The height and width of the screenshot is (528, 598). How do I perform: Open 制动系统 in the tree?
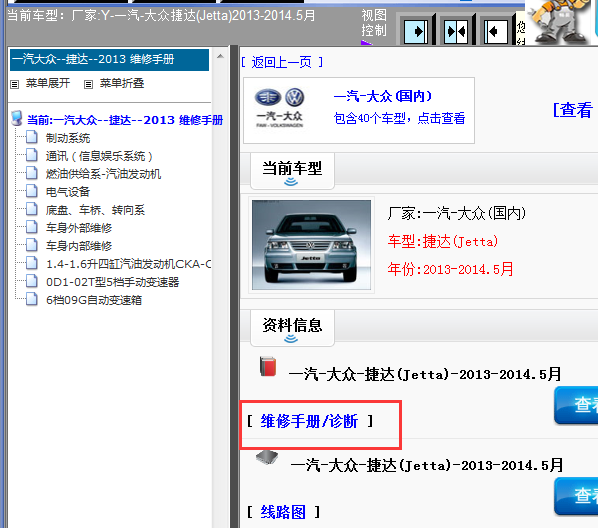[68, 138]
